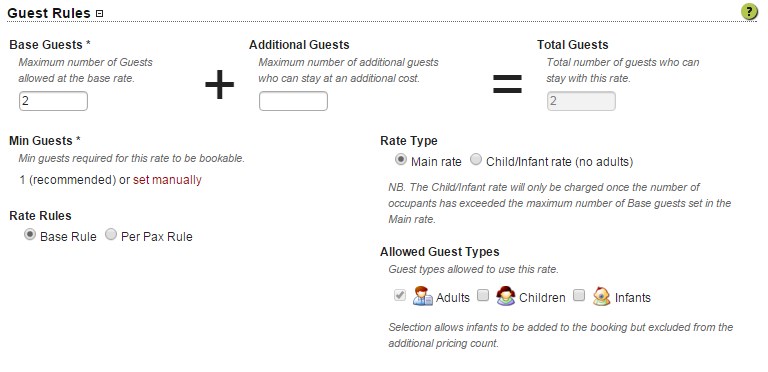This screenshot has width=768, height=372.
Task: Click the large equals sign graphic
Action: [507, 84]
